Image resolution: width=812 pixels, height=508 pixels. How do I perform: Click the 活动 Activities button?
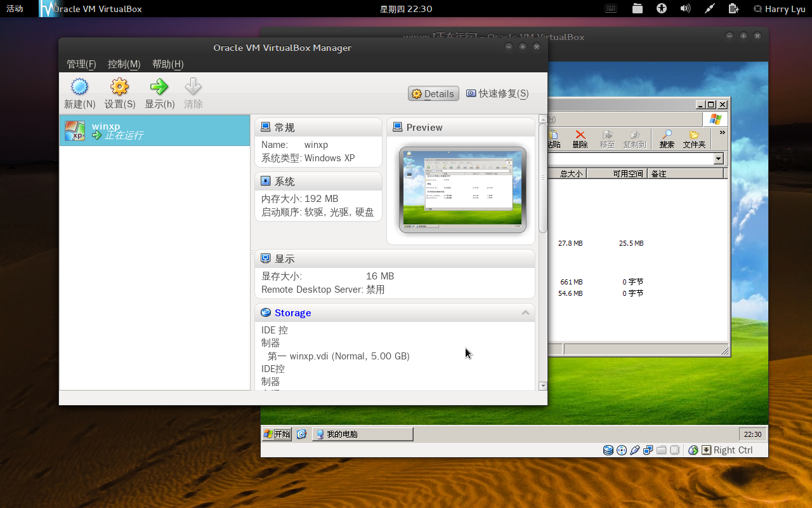tap(15, 9)
